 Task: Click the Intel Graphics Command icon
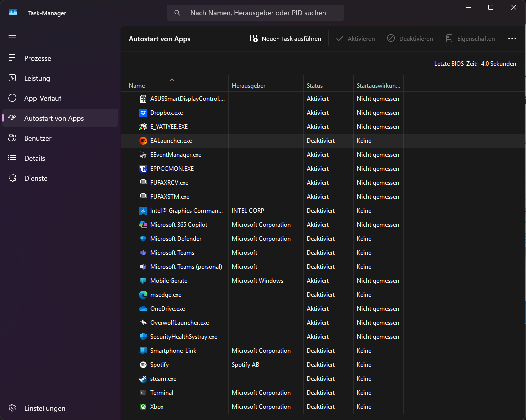tap(143, 211)
